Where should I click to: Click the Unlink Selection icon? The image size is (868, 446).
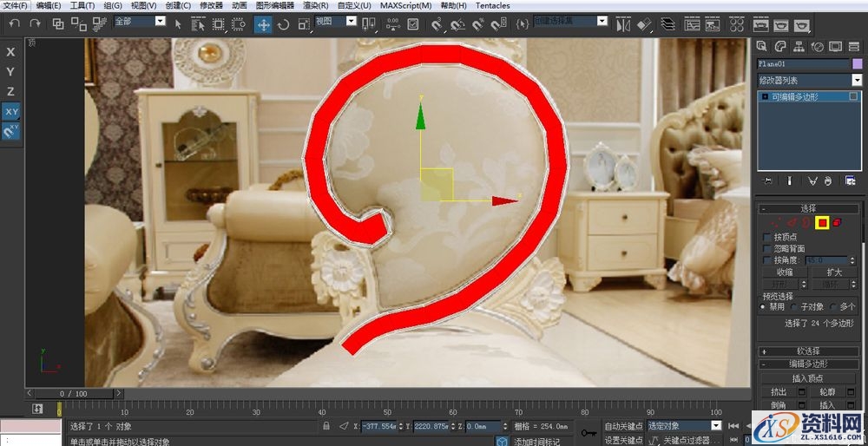79,23
